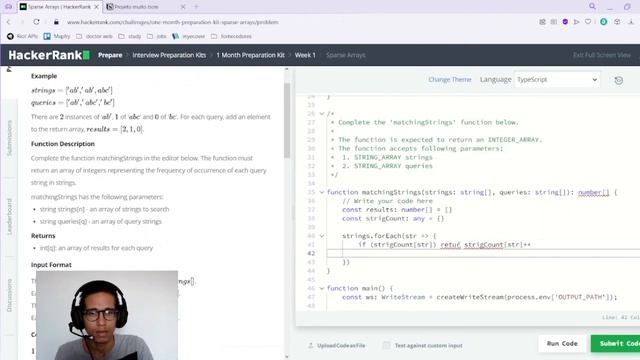Image resolution: width=640 pixels, height=360 pixels.
Task: Click the problem description scrollbar
Action: click(x=287, y=121)
